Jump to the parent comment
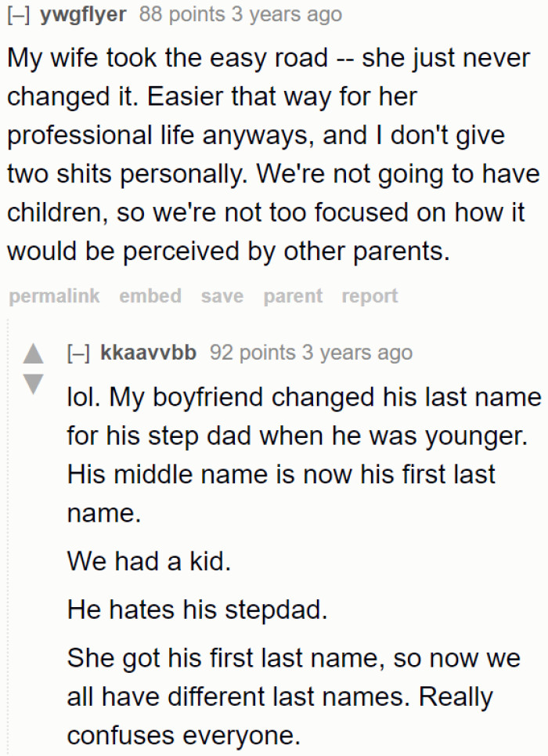 tap(292, 296)
